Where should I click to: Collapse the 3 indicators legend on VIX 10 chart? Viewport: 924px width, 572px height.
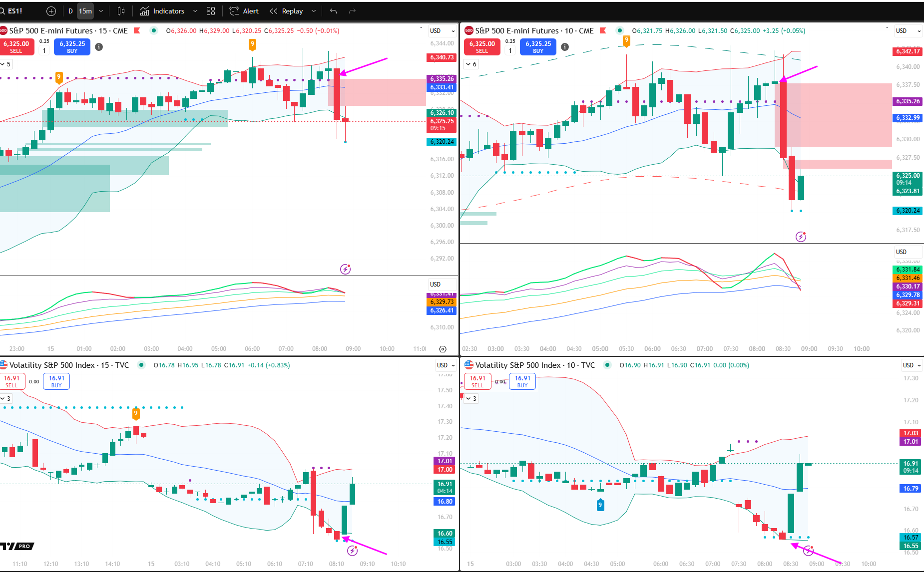(471, 398)
